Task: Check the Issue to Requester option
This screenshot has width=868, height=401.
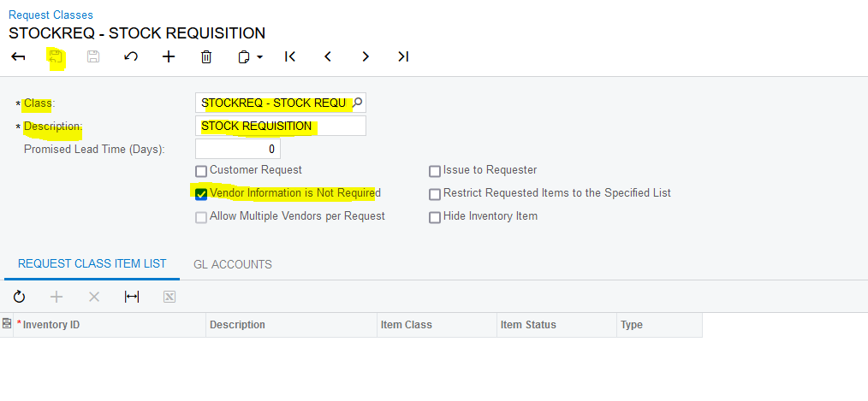Action: pos(436,171)
